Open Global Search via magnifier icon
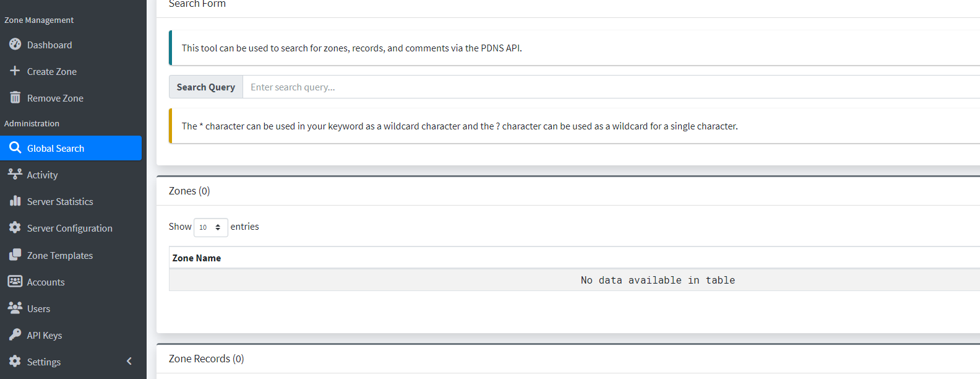The height and width of the screenshot is (379, 980). 16,148
